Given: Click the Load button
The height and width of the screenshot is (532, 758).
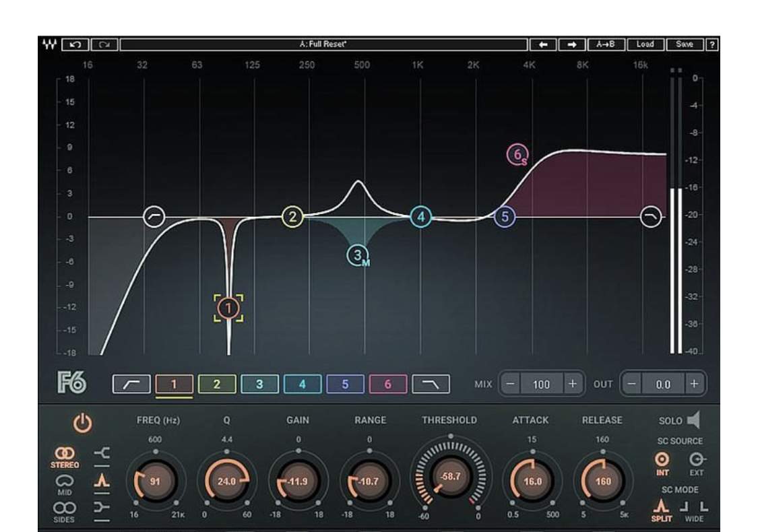Looking at the screenshot, I should (645, 44).
